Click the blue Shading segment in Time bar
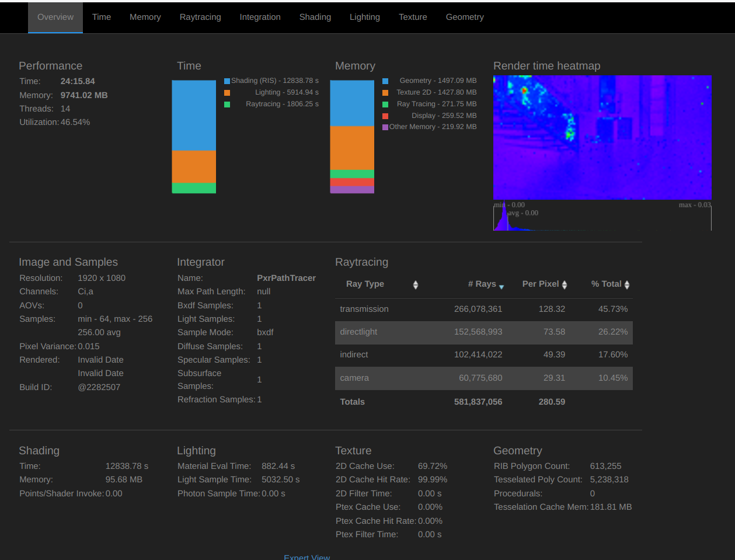 194,116
